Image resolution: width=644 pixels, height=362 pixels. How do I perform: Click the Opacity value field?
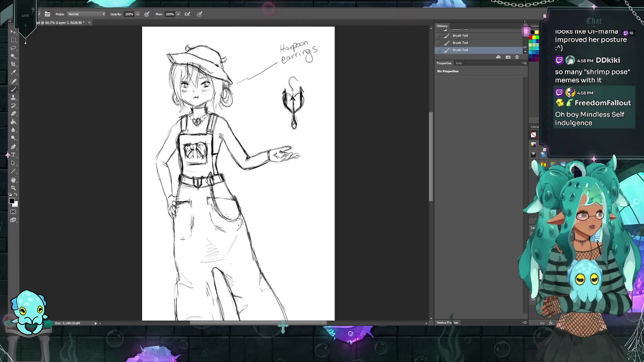[x=129, y=14]
